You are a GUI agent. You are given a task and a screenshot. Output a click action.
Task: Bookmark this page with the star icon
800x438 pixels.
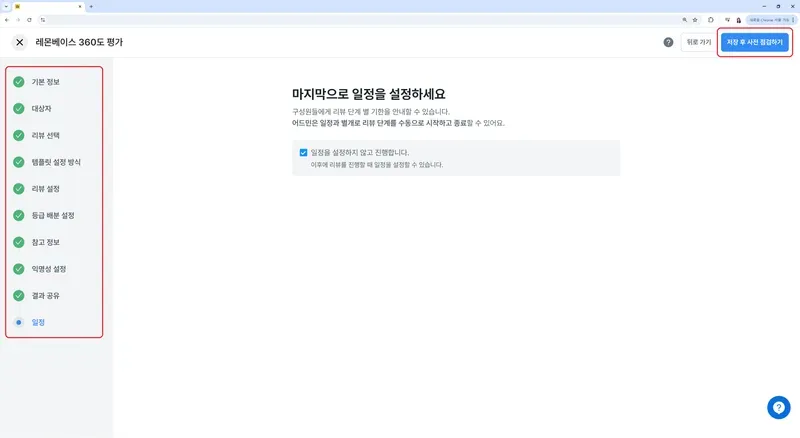(695, 20)
